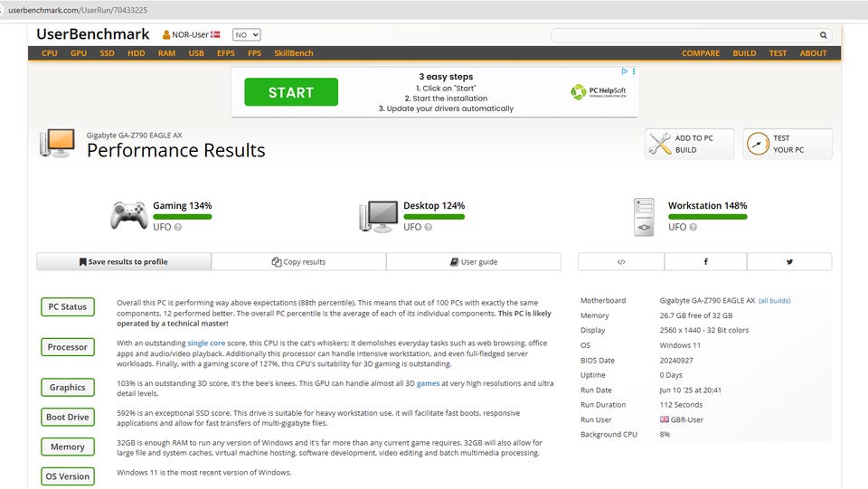Screen dimensions: 868x489
Task: Open the all builds link
Action: coord(775,301)
